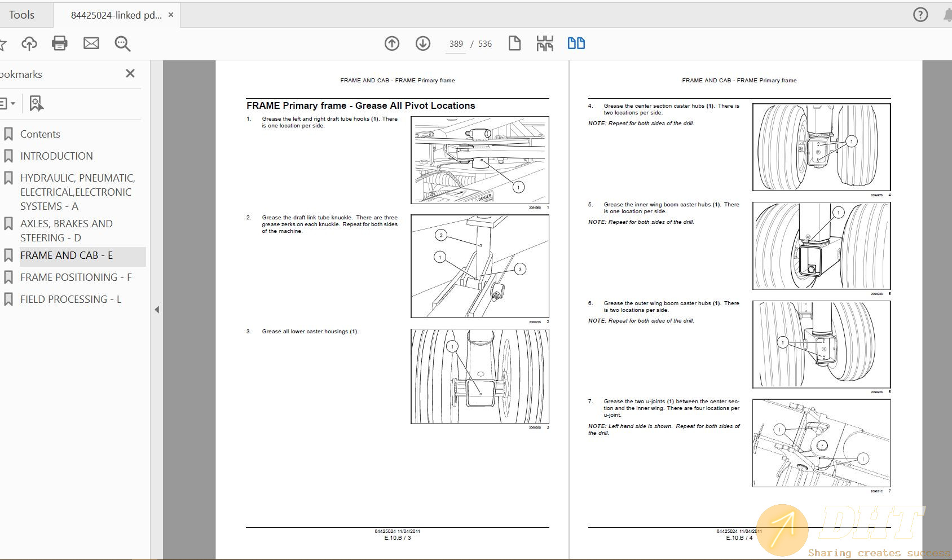Select the single page view icon
Viewport: 952px width, 560px height.
[x=514, y=43]
